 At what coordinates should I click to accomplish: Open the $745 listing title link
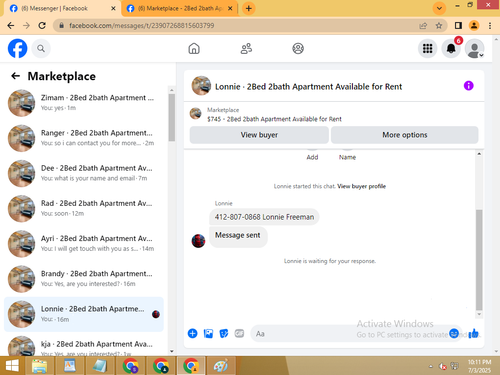click(274, 119)
